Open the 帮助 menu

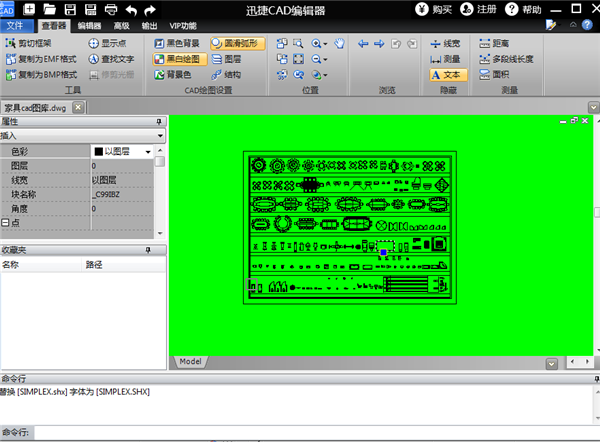coord(523,9)
